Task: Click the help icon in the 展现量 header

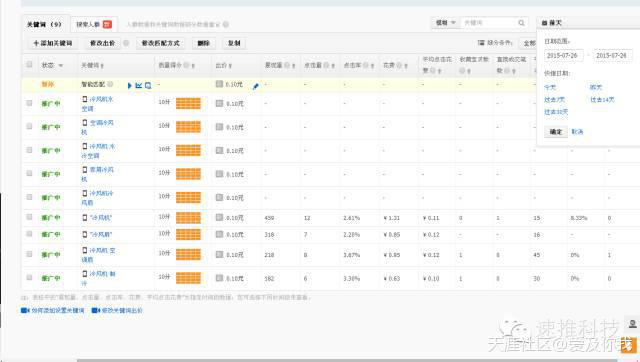Action: click(287, 65)
